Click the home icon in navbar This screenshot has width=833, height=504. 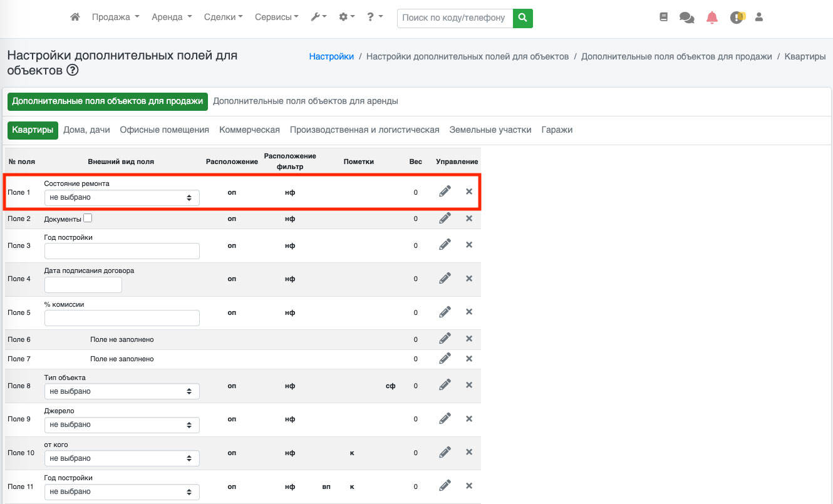(x=75, y=18)
